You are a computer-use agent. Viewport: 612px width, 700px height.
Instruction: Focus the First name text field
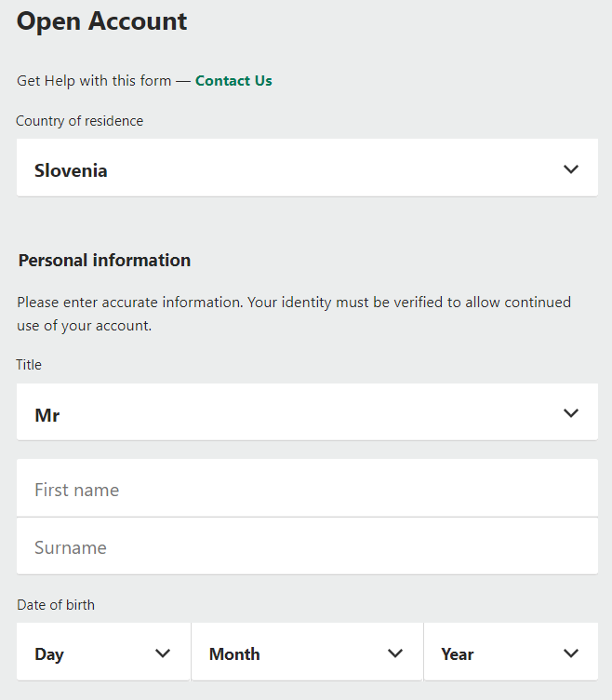[x=307, y=489]
